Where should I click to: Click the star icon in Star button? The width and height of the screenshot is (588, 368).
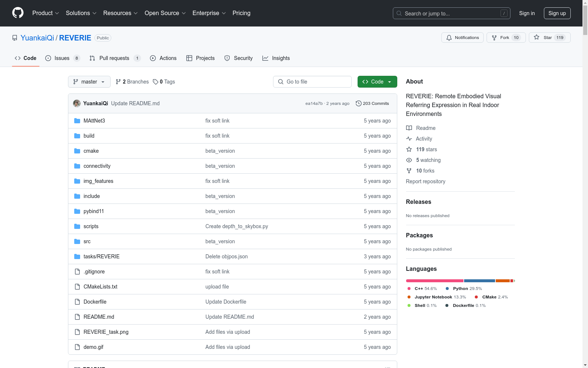(x=537, y=37)
